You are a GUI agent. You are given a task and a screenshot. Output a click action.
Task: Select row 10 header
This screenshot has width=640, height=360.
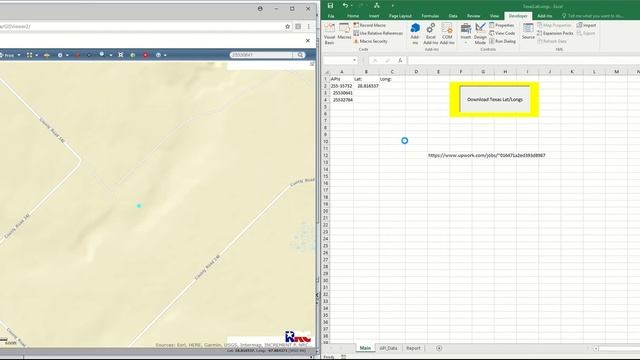point(326,142)
